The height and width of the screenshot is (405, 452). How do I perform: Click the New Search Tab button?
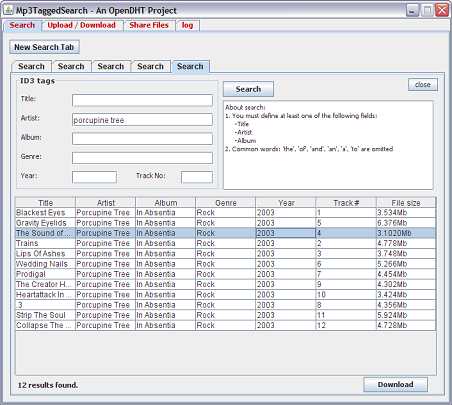click(44, 47)
